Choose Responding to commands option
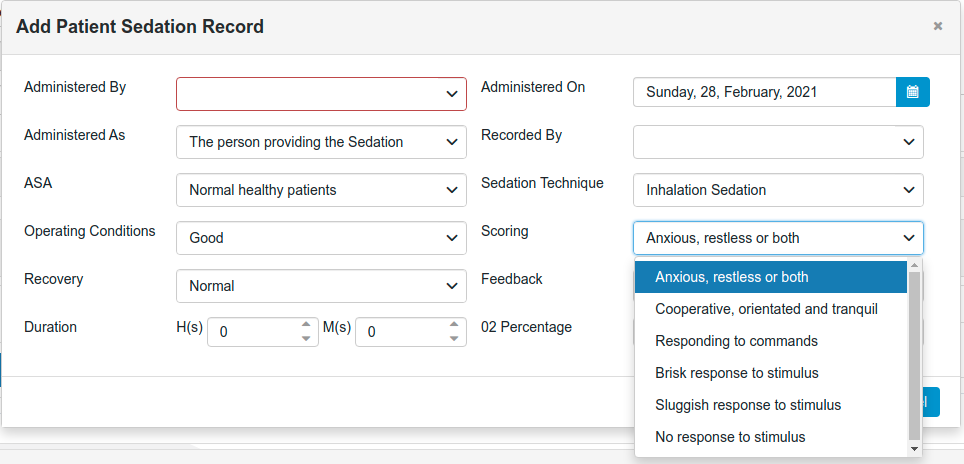This screenshot has width=964, height=464. tap(771, 341)
